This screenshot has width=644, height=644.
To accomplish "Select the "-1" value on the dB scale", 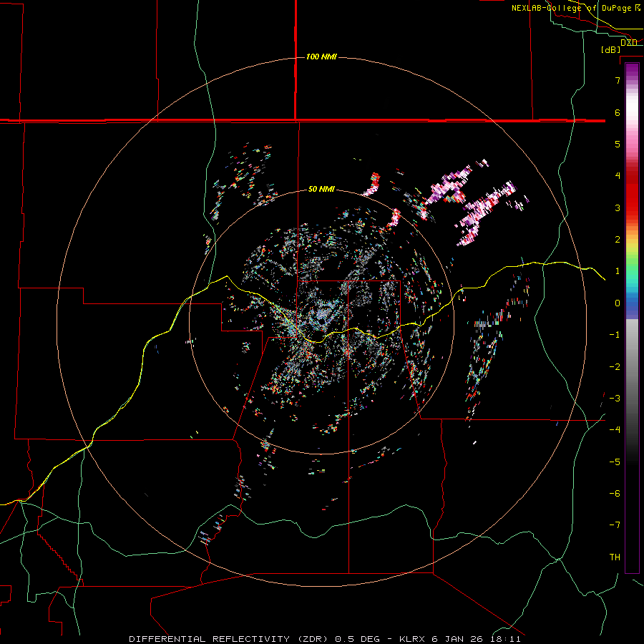I will pos(615,335).
